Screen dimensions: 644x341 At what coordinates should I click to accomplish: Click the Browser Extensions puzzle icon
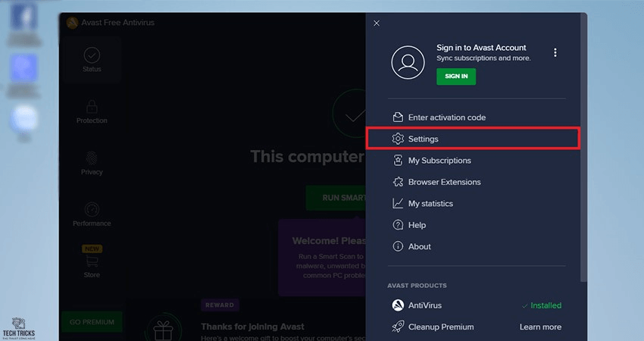tap(398, 182)
